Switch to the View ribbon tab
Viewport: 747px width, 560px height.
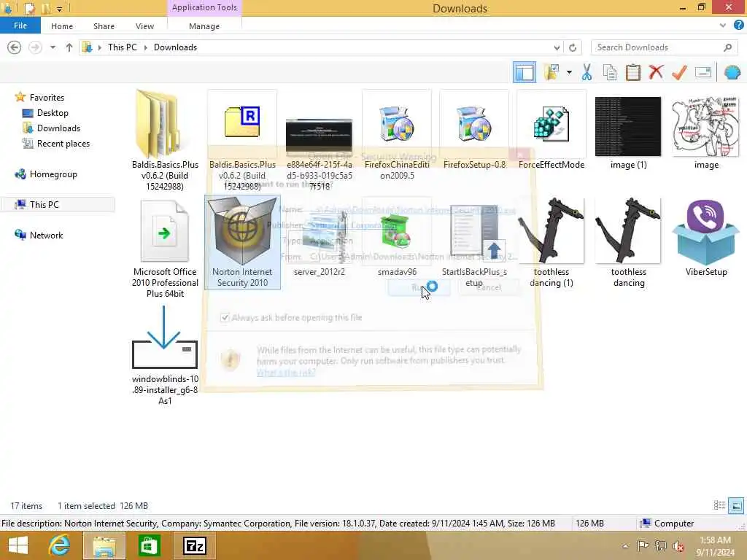coord(144,26)
